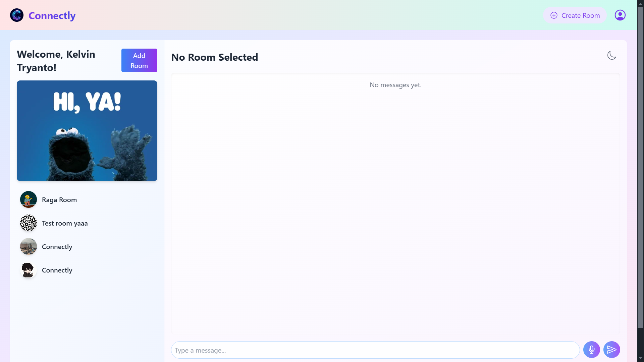Click the plus icon in Create Room
Screen dimensions: 644x362
coord(554,15)
